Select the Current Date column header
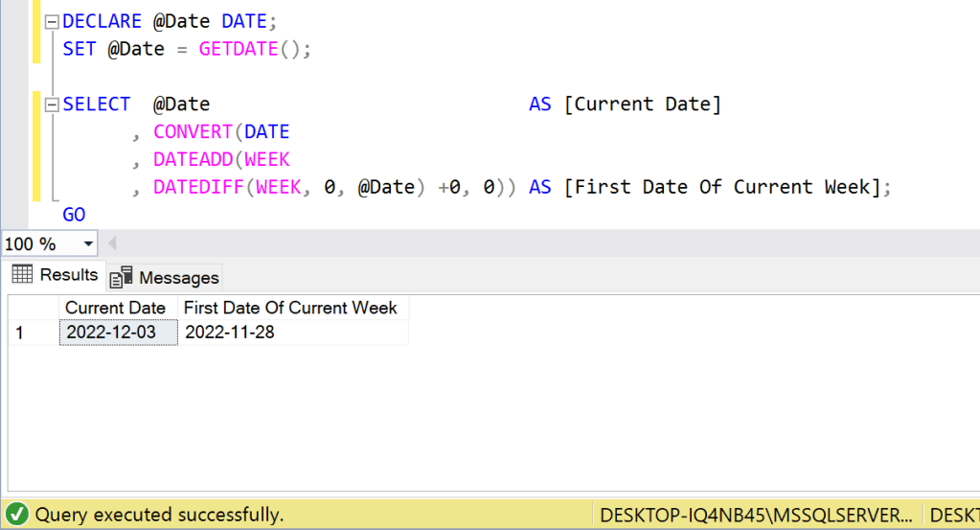Viewport: 980px width, 530px height. point(115,308)
